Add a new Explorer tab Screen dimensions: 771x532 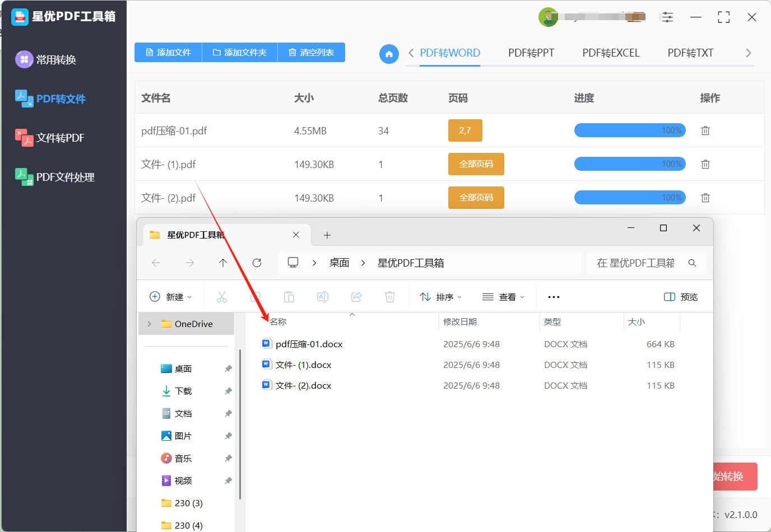point(327,235)
